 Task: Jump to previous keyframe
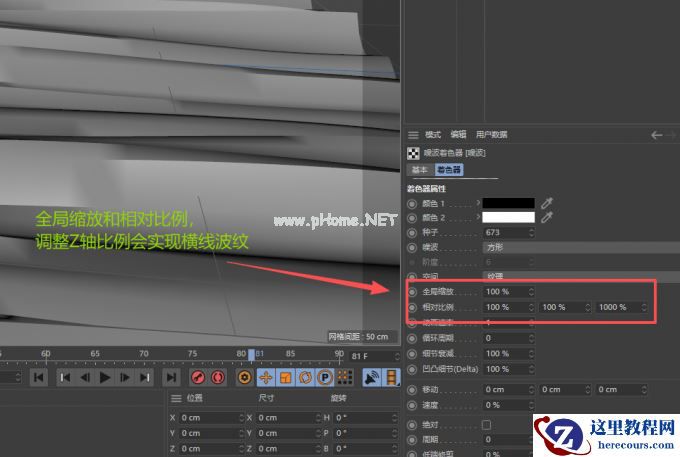[65, 377]
